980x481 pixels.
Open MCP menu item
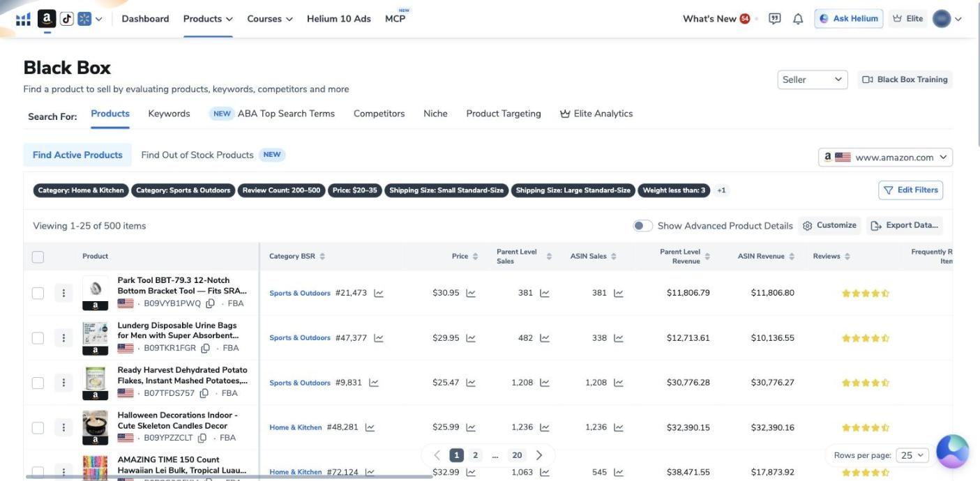pyautogui.click(x=395, y=19)
